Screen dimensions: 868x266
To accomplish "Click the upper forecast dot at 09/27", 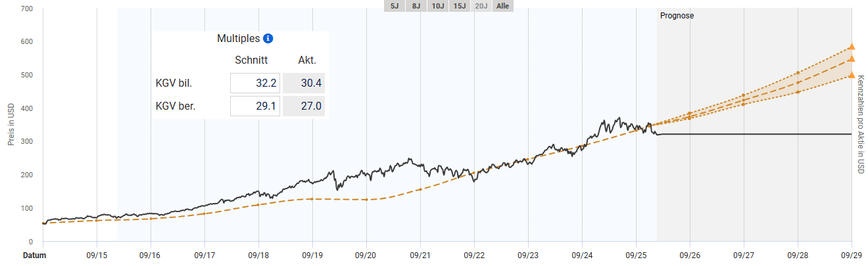I will [x=743, y=95].
